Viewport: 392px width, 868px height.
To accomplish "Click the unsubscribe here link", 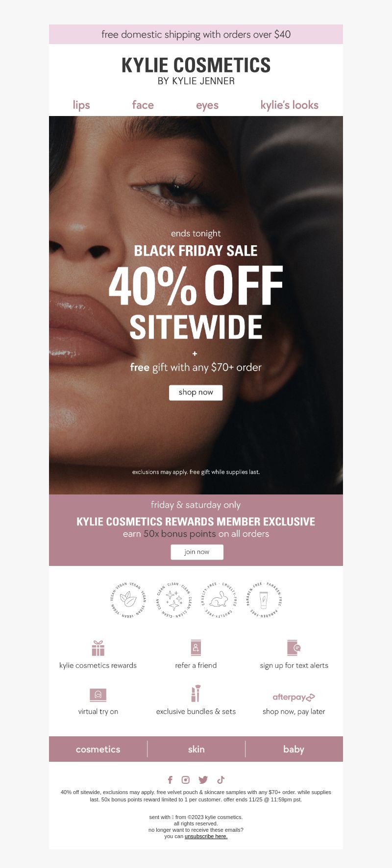I will [206, 836].
